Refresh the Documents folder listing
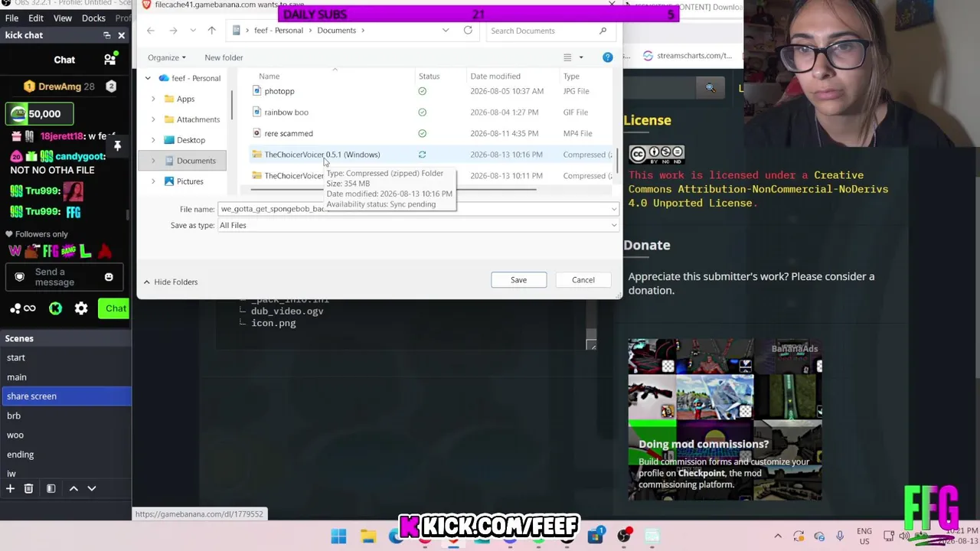The image size is (980, 551). (x=468, y=31)
